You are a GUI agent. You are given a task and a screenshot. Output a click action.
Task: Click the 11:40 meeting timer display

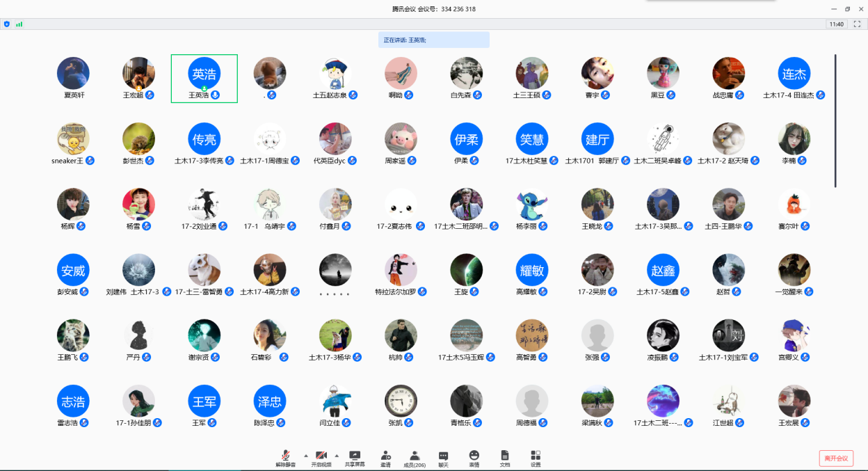(836, 24)
